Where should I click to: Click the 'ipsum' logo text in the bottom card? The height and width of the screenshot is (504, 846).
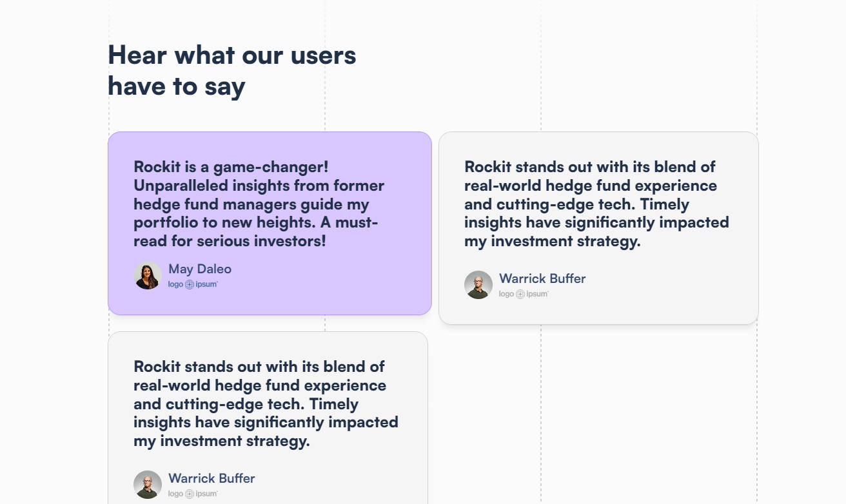point(206,494)
